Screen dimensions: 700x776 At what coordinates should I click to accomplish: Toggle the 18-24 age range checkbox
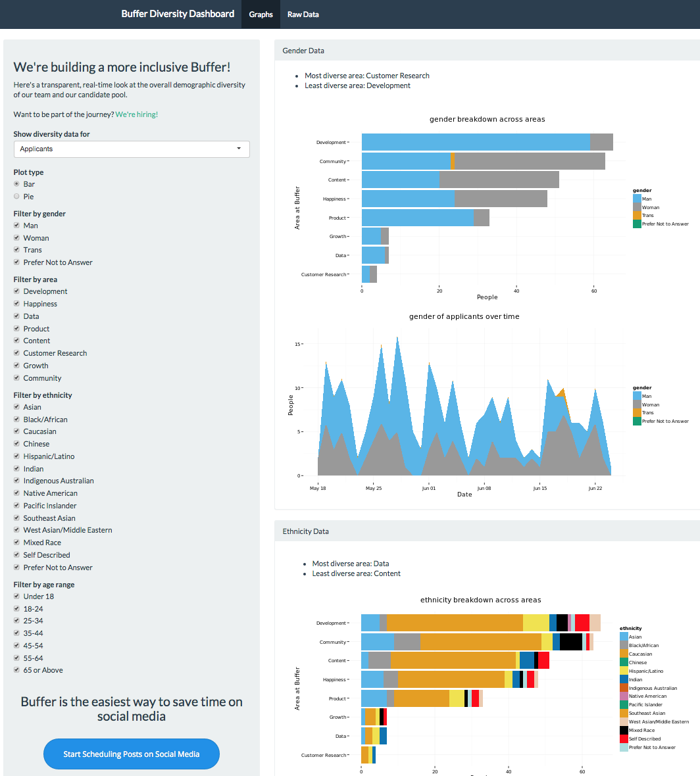[x=17, y=609]
